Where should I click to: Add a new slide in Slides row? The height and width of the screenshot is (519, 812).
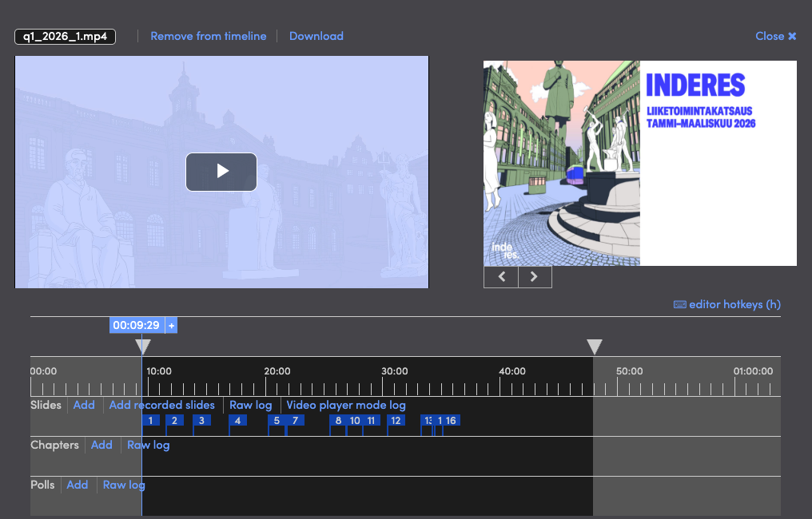point(84,405)
